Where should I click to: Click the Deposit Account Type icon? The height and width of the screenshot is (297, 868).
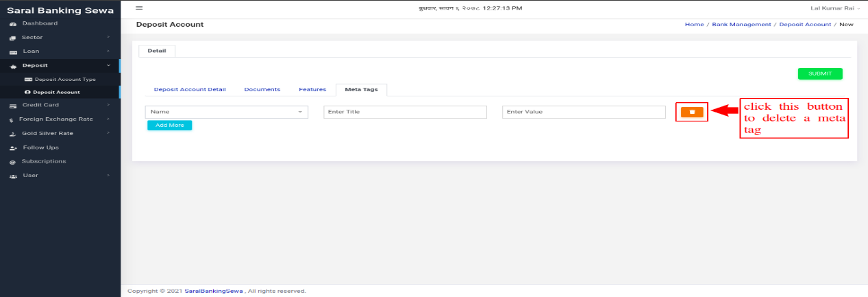click(28, 80)
